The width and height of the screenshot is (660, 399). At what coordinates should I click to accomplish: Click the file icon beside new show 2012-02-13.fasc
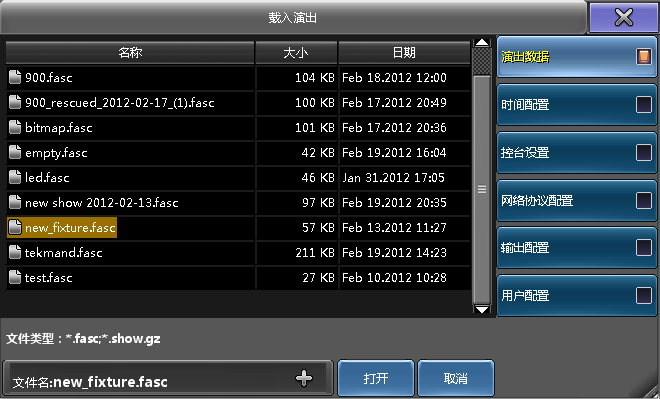tap(15, 202)
